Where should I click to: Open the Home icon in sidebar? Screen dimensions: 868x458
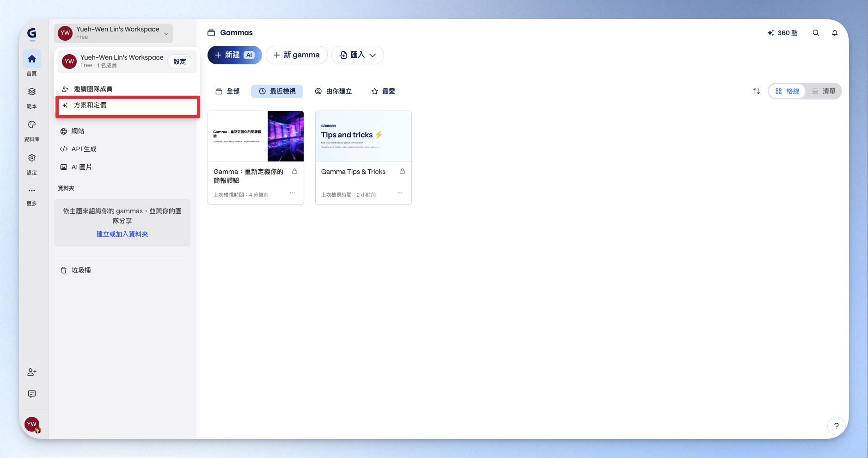tap(31, 59)
